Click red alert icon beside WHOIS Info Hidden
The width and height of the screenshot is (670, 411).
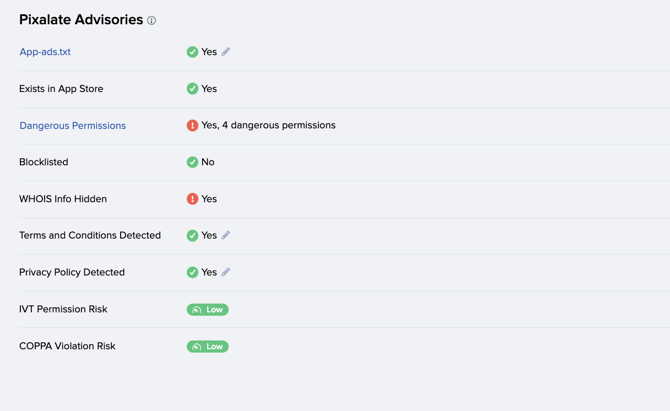pos(192,199)
